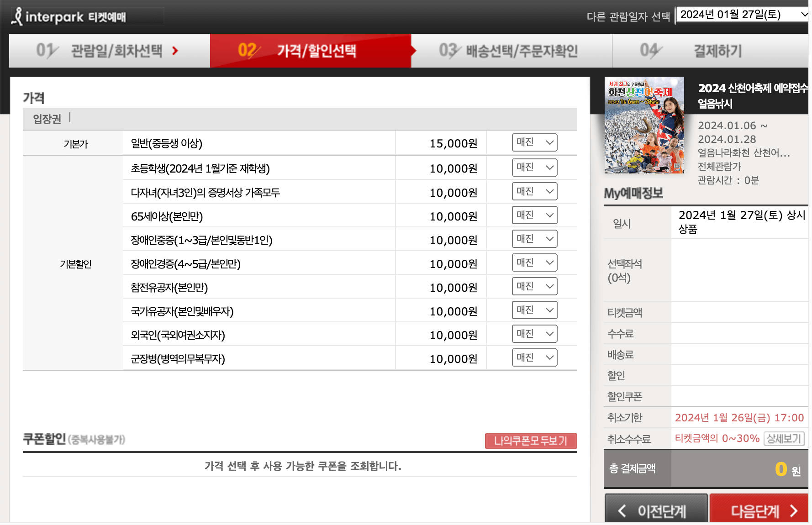Open the 다른 관람일자 date dropdown
This screenshot has height=525, width=812.
(743, 15)
